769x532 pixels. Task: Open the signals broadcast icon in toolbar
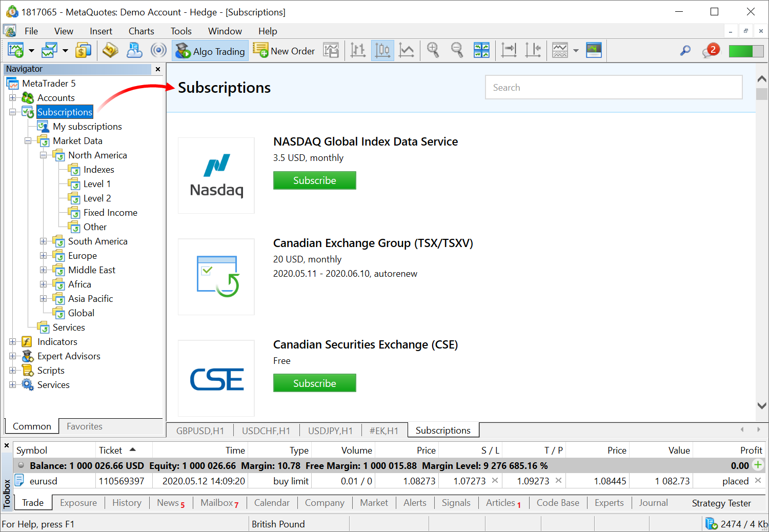coord(158,51)
